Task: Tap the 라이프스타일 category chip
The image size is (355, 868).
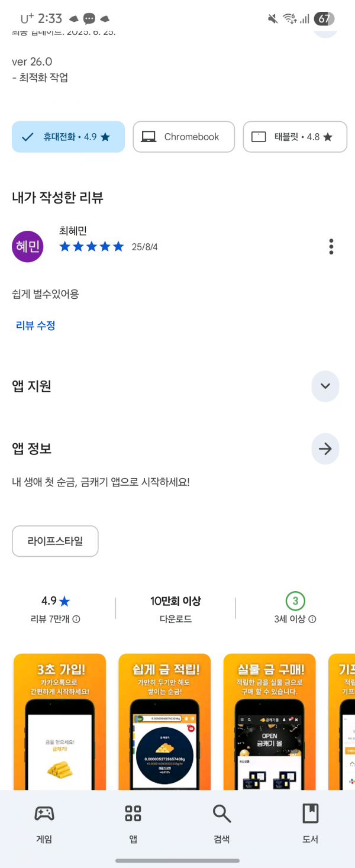Action: [55, 541]
